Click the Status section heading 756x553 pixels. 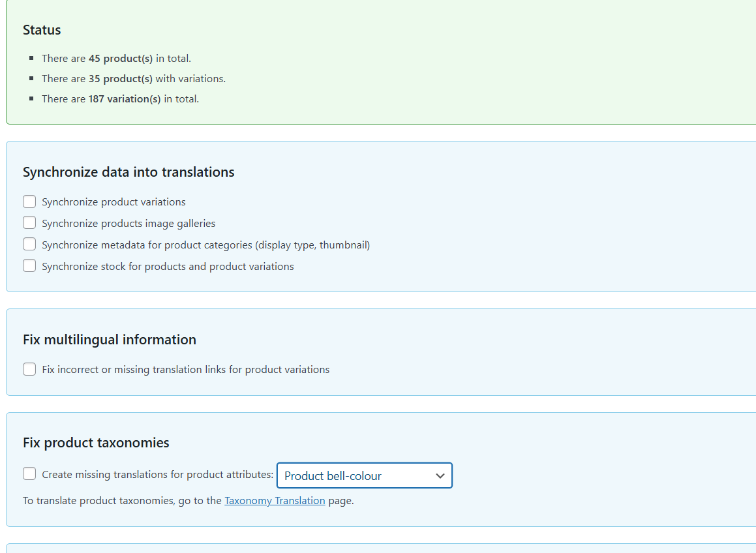tap(42, 30)
